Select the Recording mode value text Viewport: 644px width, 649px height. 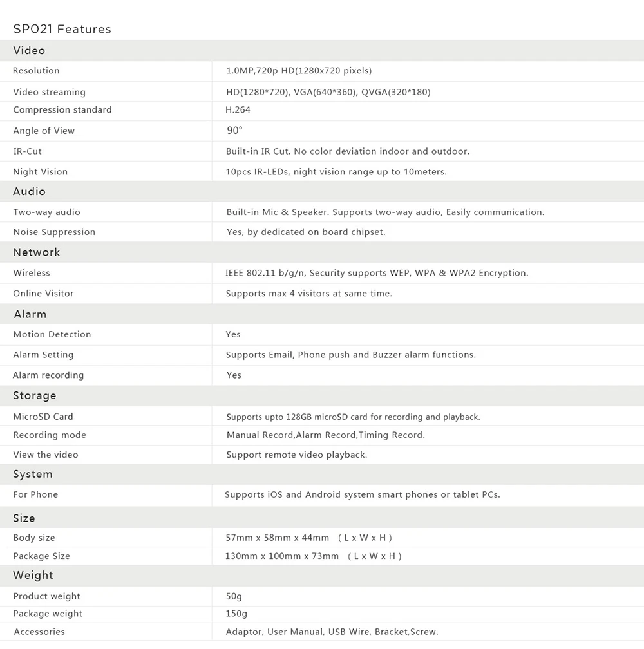[x=326, y=435]
